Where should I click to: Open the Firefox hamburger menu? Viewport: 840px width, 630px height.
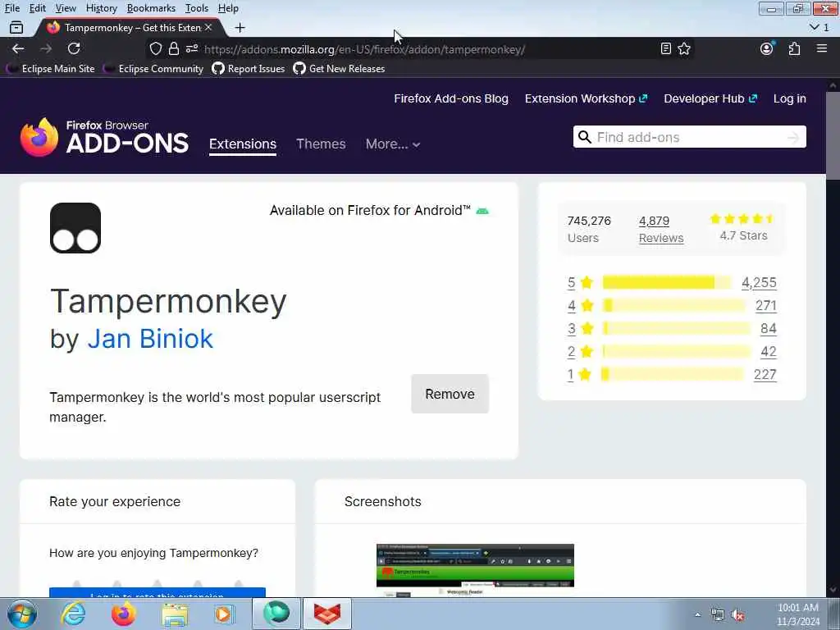[822, 48]
